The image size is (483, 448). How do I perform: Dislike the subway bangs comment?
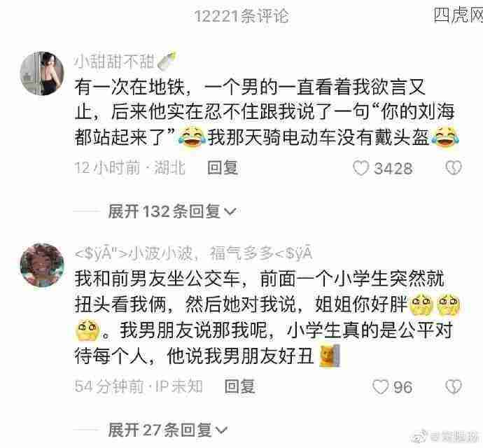[454, 168]
